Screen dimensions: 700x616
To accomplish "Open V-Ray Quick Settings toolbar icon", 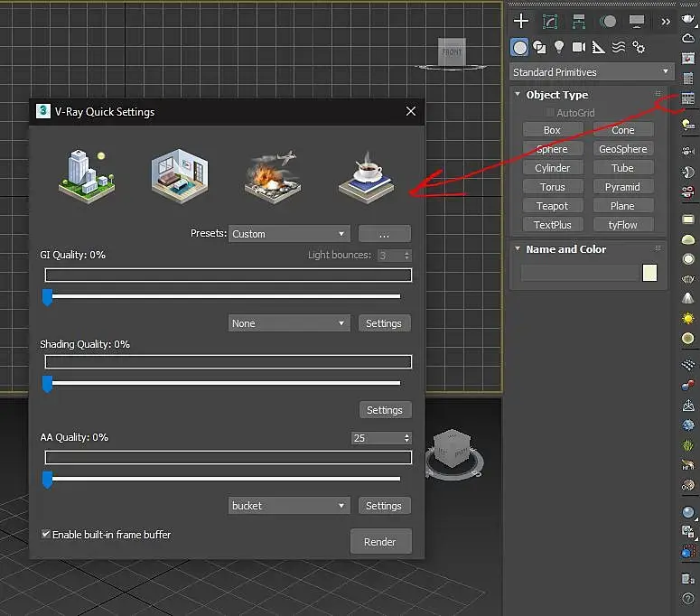I will 688,98.
